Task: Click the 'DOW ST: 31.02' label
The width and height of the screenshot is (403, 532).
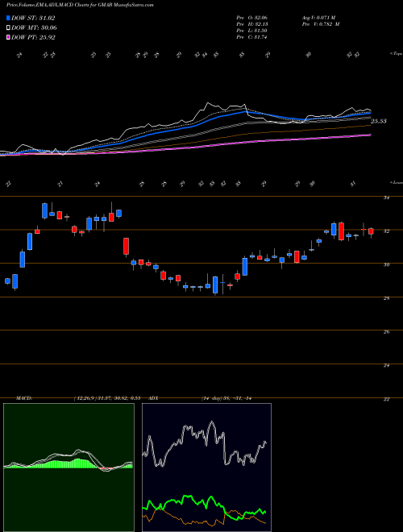Action: coord(33,19)
